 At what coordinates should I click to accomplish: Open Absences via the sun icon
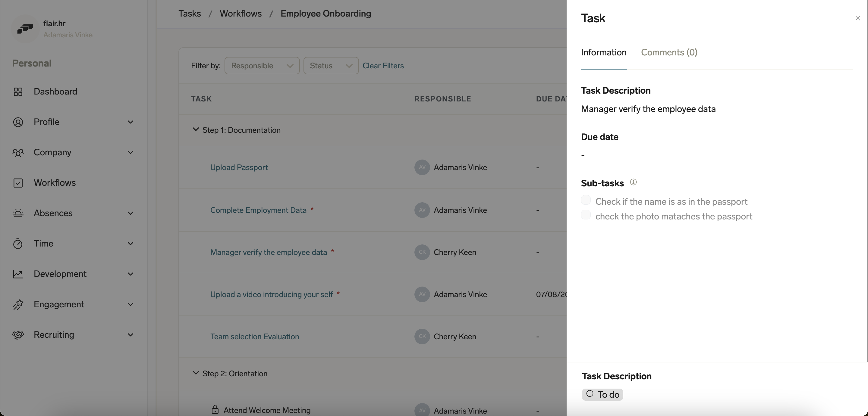pyautogui.click(x=18, y=213)
